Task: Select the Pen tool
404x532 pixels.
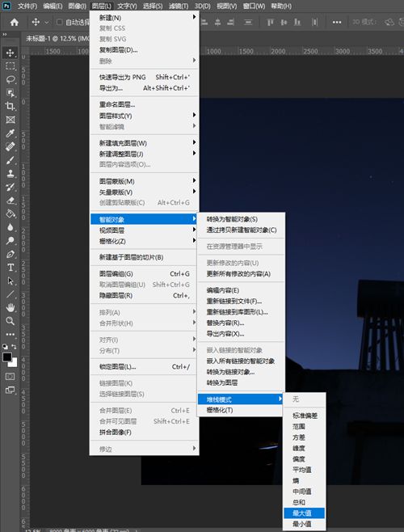Action: pyautogui.click(x=11, y=254)
